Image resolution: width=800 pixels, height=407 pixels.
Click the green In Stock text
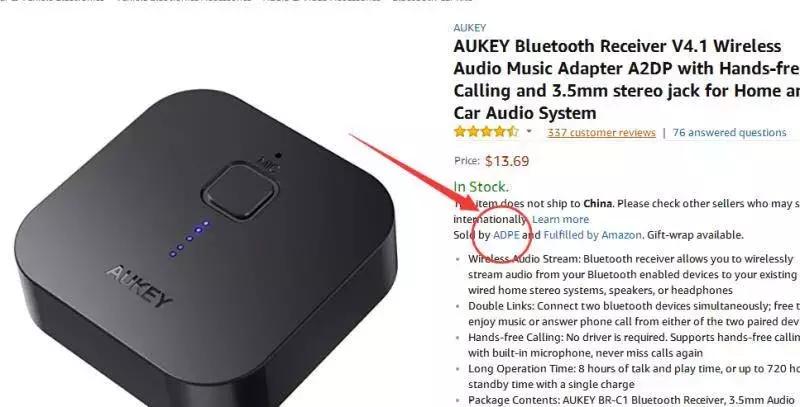[481, 187]
